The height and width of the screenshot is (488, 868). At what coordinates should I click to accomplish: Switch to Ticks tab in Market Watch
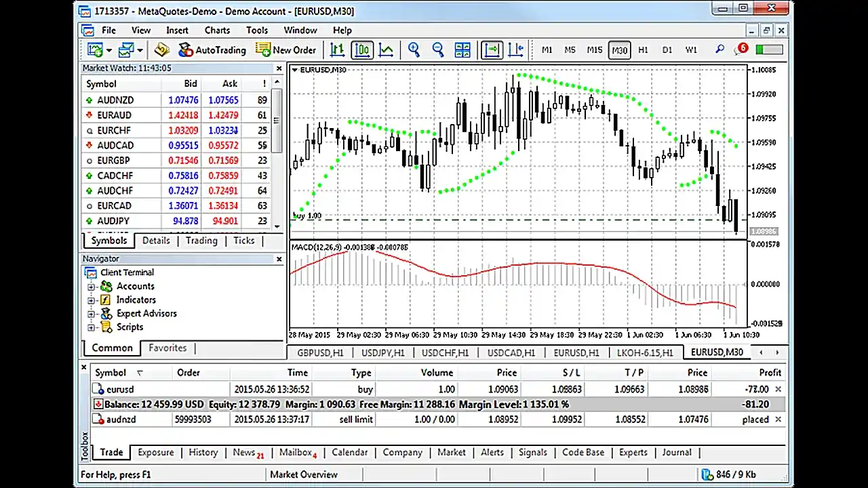[244, 241]
